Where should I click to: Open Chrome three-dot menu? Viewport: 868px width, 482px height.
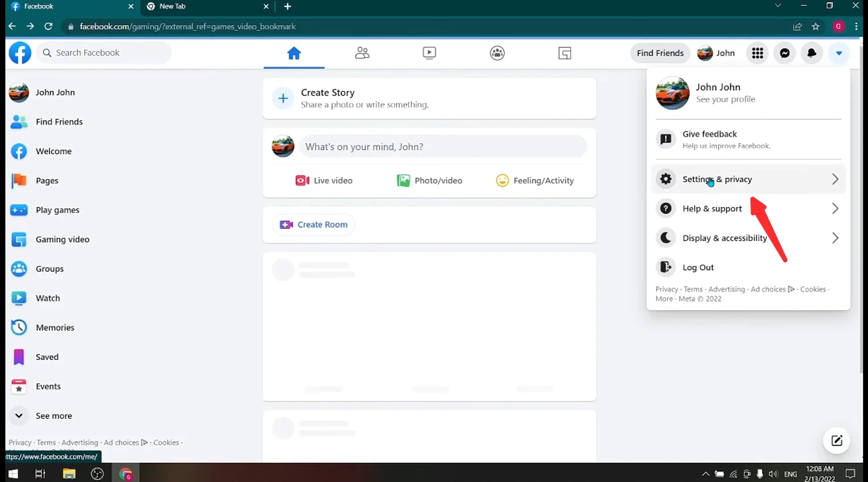pos(856,27)
